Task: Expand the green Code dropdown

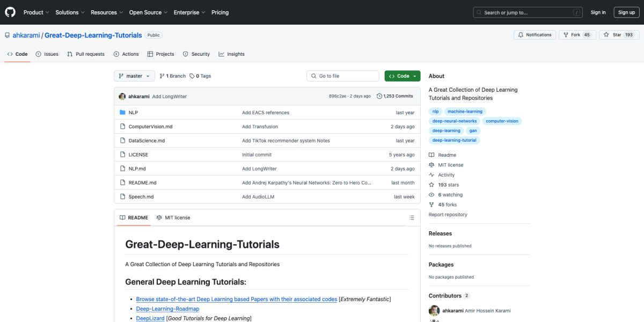Action: coord(402,76)
